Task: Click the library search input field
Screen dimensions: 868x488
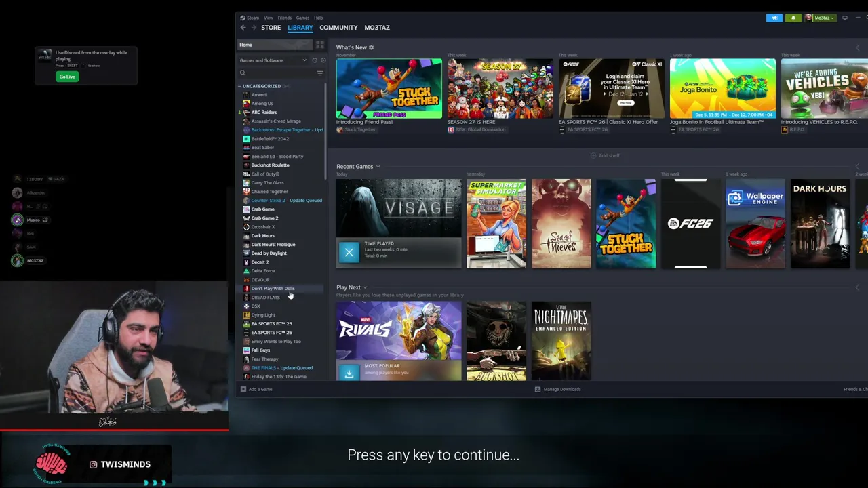Action: point(280,73)
